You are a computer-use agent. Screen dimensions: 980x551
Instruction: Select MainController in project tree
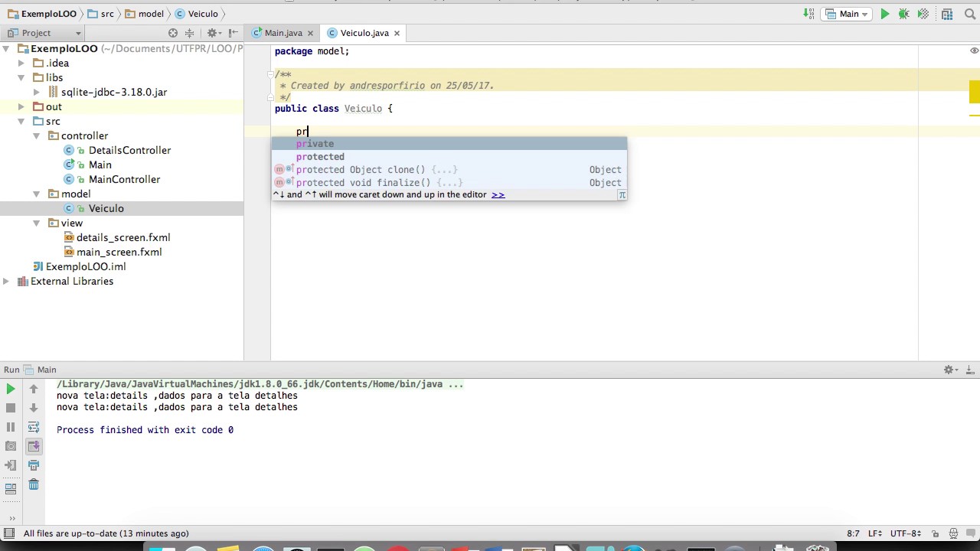click(x=124, y=179)
